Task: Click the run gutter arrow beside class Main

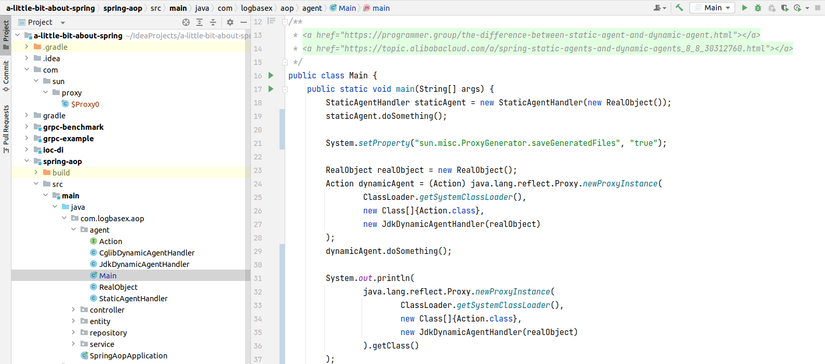Action: pyautogui.click(x=271, y=75)
